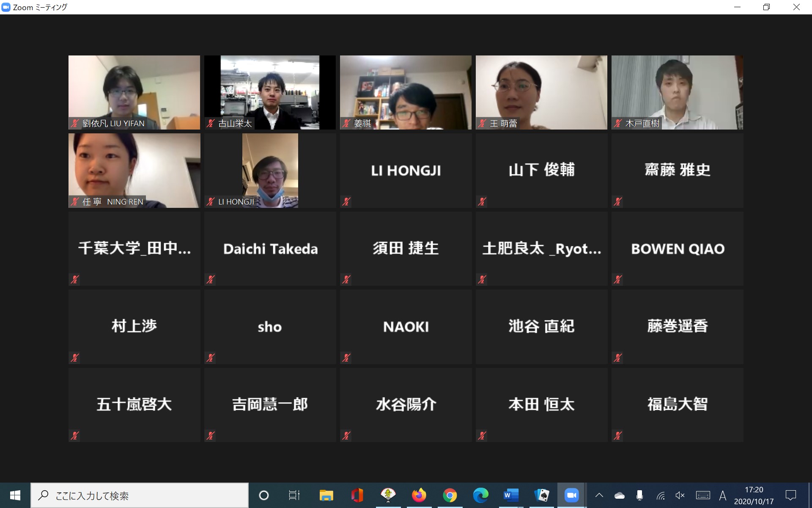812x508 pixels.
Task: Click microphone tray icon
Action: pyautogui.click(x=639, y=495)
